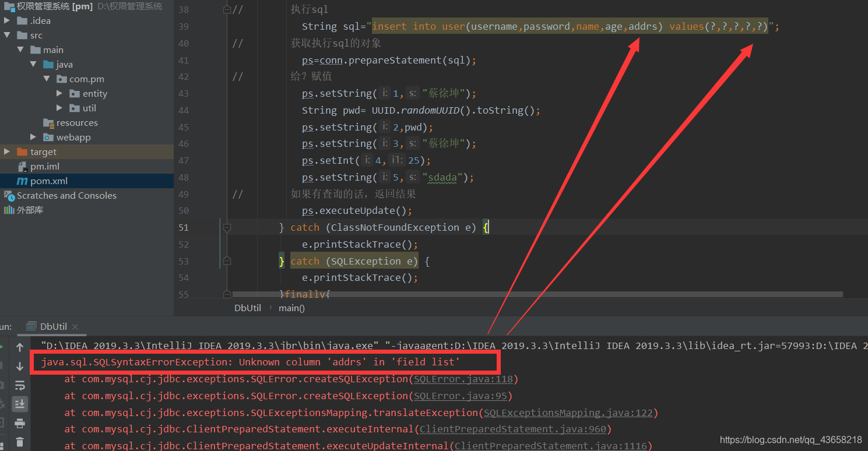868x451 pixels.
Task: Open link SQLError.java:95
Action: coord(461,396)
